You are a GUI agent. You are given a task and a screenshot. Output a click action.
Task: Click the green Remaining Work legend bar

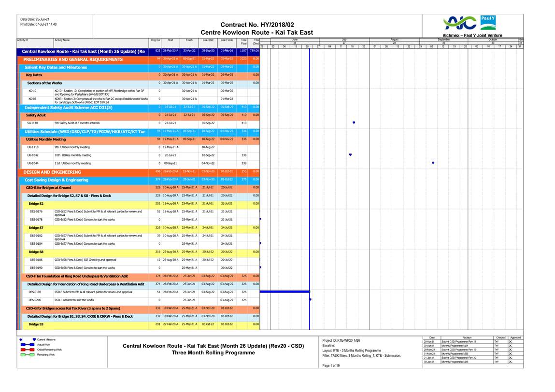click(x=27, y=354)
